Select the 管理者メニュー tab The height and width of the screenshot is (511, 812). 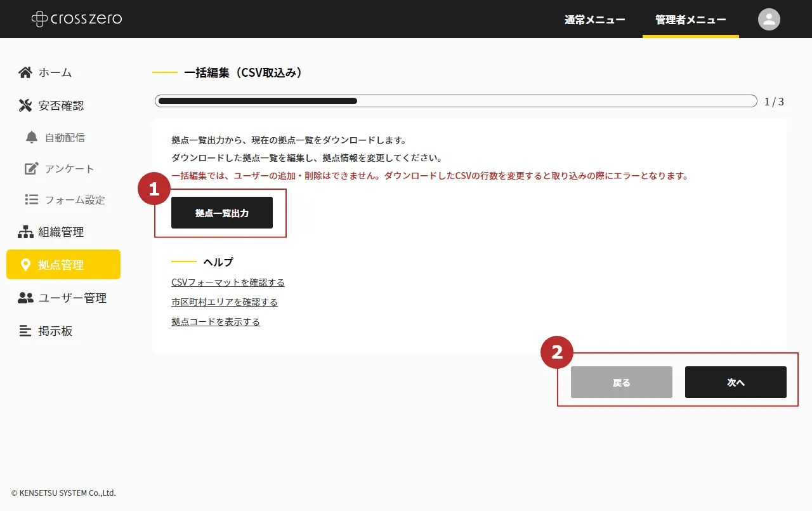(x=690, y=20)
